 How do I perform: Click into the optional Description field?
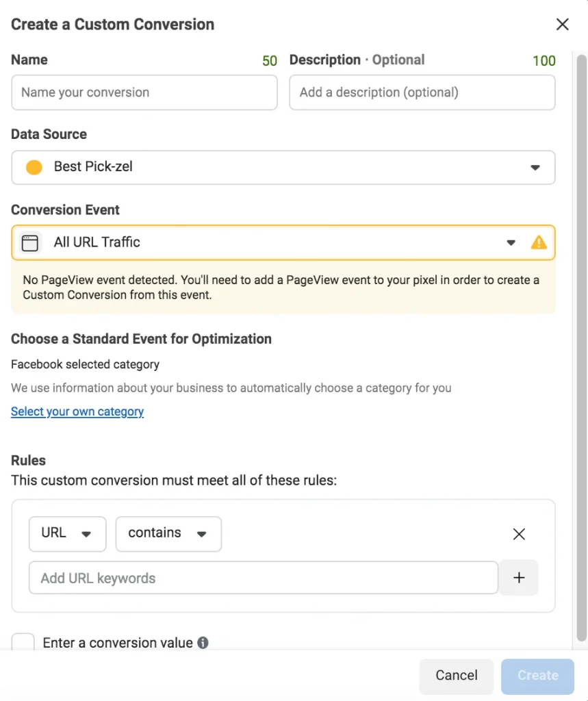pos(422,92)
